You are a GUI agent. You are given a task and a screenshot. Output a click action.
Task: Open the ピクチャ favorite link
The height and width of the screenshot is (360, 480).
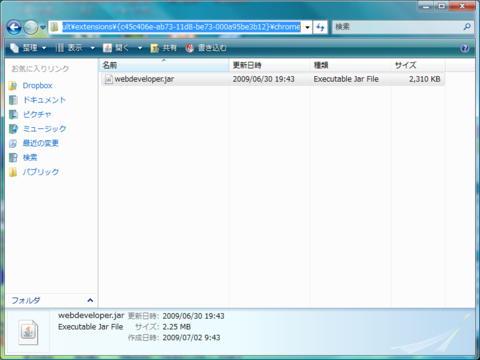point(37,114)
